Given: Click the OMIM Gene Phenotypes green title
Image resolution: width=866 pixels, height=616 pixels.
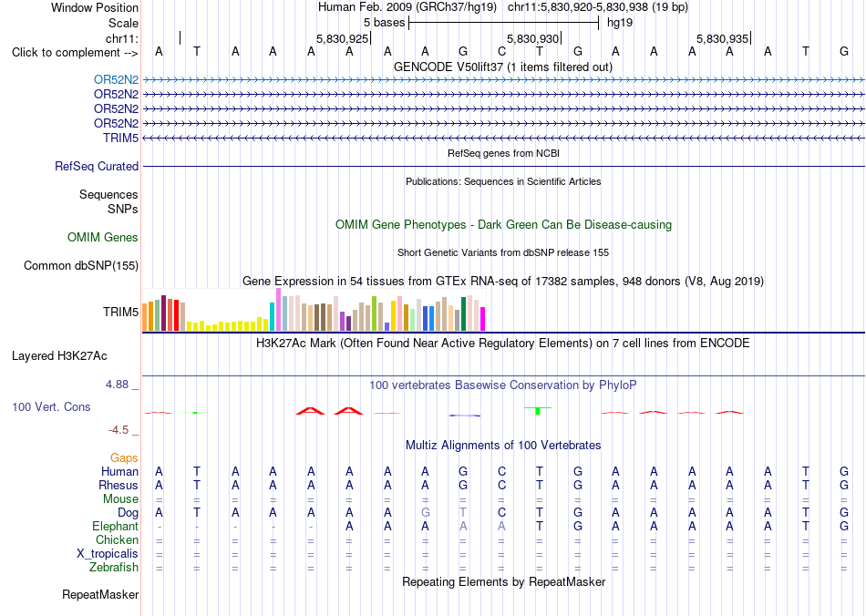Looking at the screenshot, I should tap(504, 225).
